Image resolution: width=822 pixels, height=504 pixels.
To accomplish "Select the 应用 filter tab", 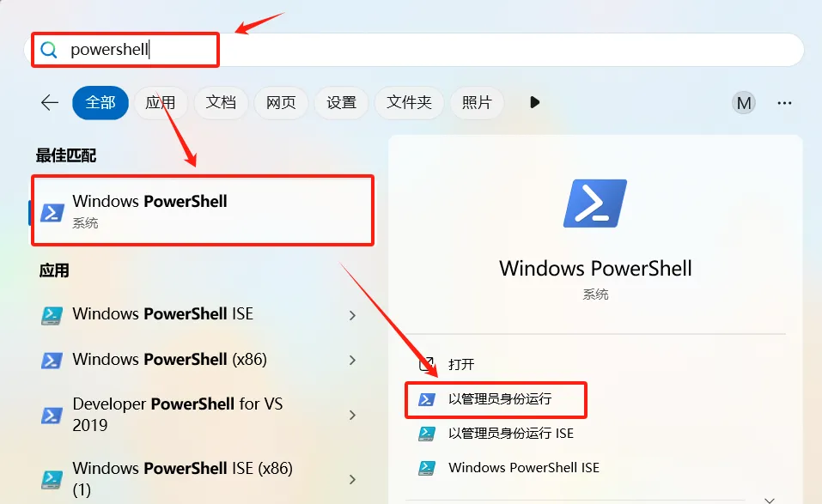I will click(161, 103).
